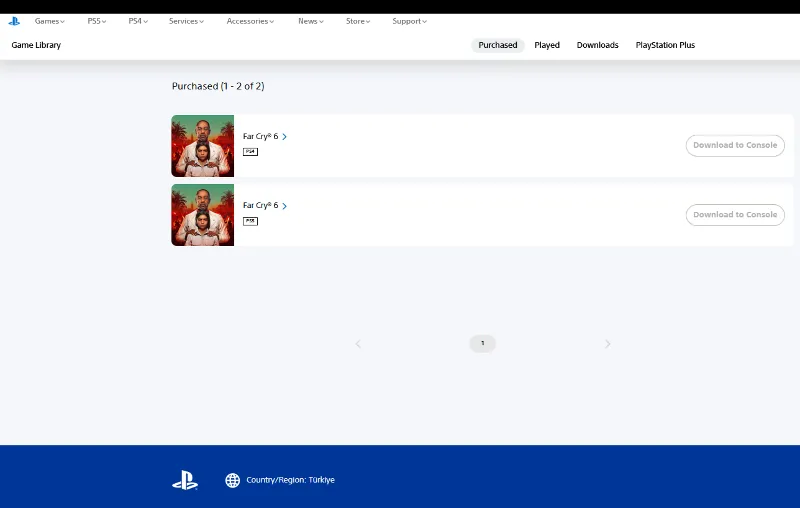Open the PlayStation Plus tab
This screenshot has width=800, height=508.
pos(665,45)
